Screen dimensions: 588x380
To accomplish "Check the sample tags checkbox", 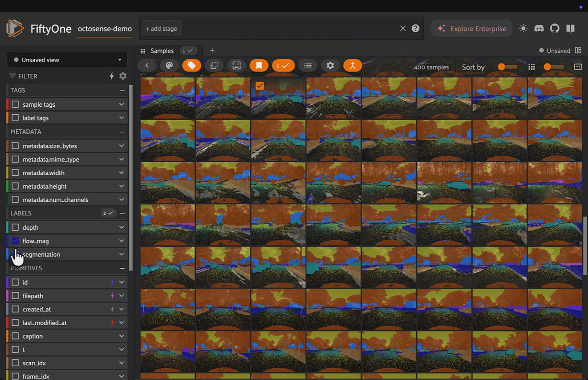I will [15, 104].
